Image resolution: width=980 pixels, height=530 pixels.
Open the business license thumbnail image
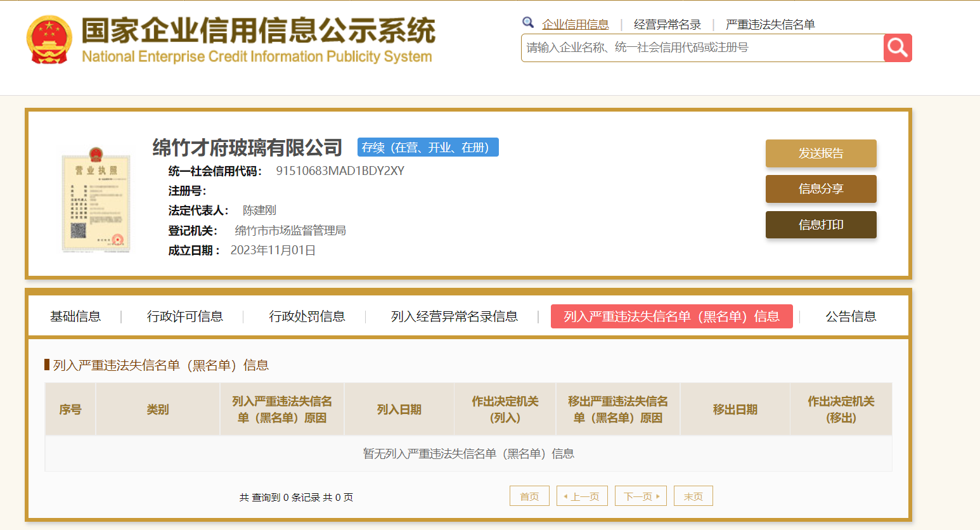click(x=96, y=200)
